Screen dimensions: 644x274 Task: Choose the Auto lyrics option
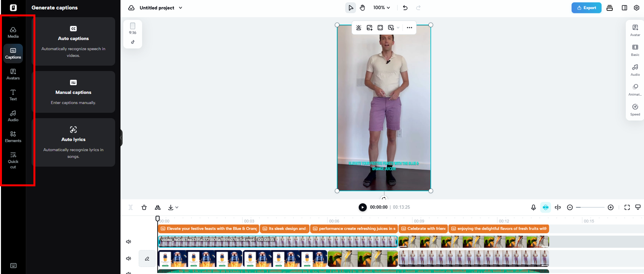point(74,142)
